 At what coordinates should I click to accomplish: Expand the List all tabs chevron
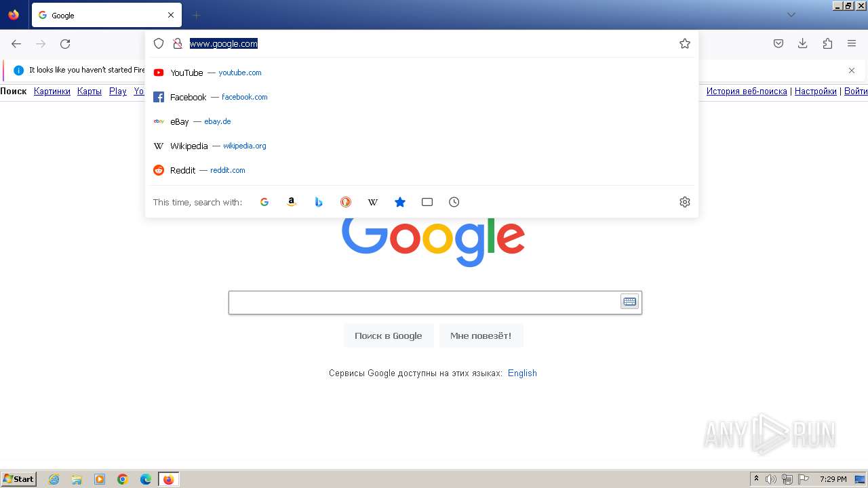(791, 15)
